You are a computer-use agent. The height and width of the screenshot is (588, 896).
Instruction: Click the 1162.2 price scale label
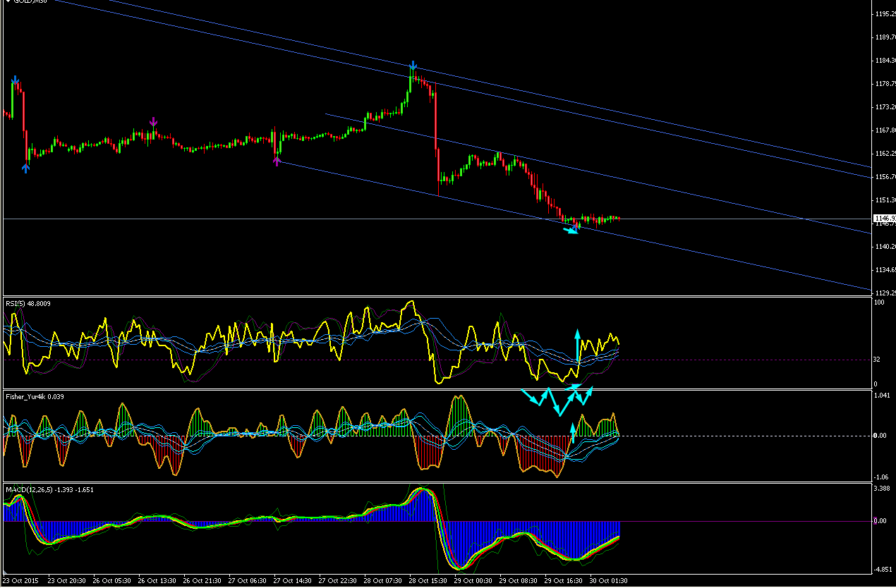pyautogui.click(x=885, y=154)
